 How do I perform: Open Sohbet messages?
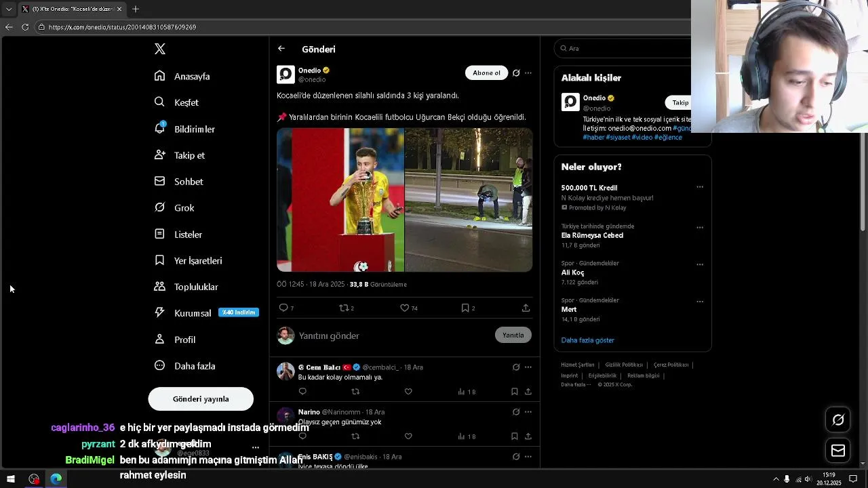tap(179, 182)
